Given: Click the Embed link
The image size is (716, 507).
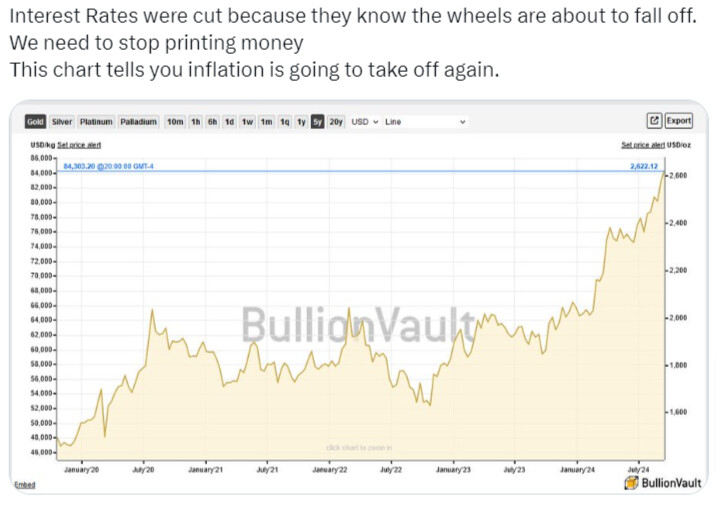Looking at the screenshot, I should click(25, 485).
